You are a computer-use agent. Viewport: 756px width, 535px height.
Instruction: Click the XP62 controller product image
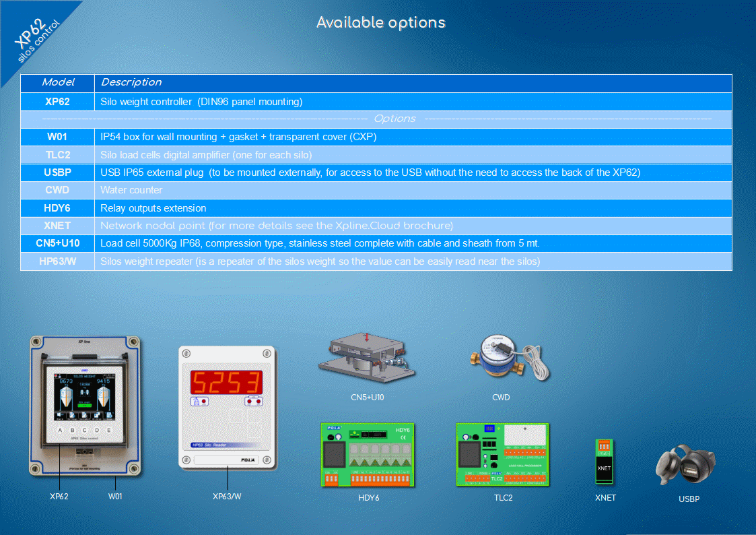point(85,406)
